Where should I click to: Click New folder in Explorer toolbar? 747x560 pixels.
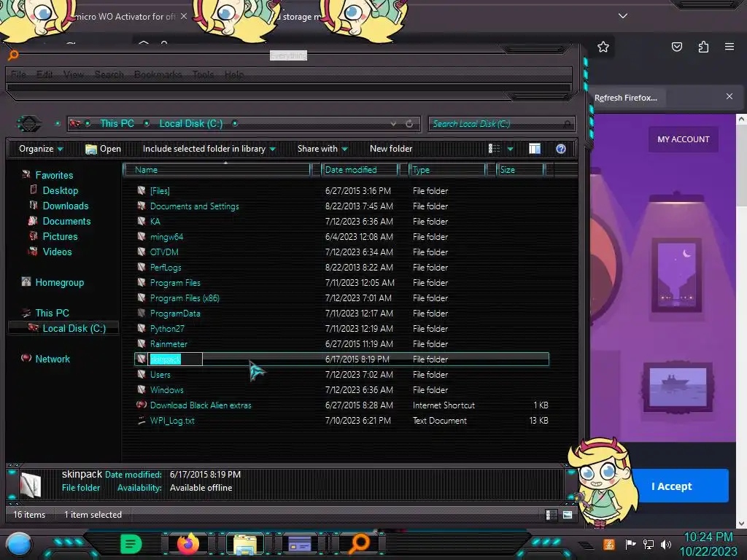tap(391, 149)
